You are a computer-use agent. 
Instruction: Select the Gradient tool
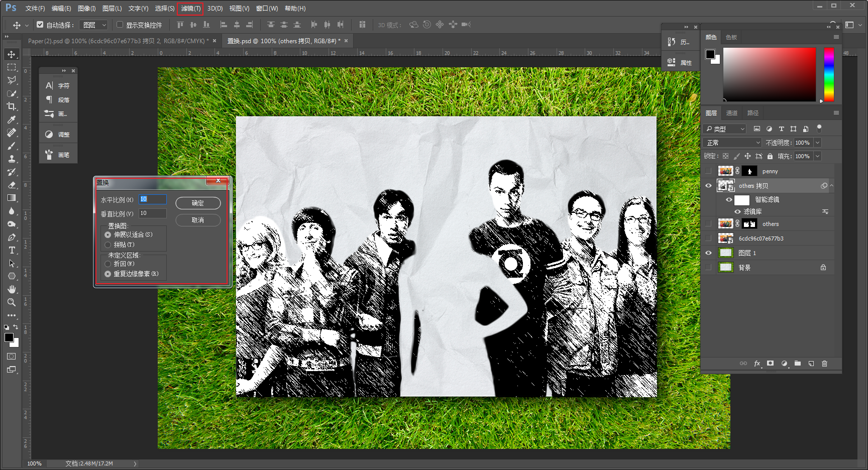[12, 198]
